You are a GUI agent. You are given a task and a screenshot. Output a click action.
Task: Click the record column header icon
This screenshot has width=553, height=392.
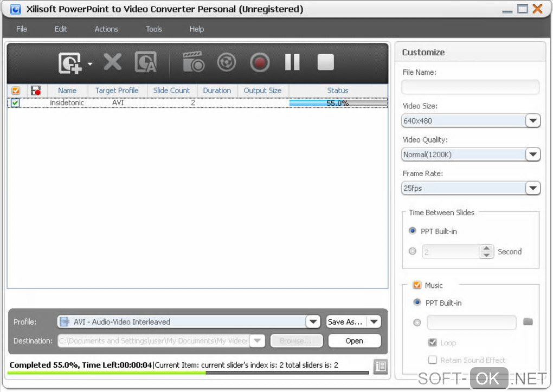(x=36, y=91)
